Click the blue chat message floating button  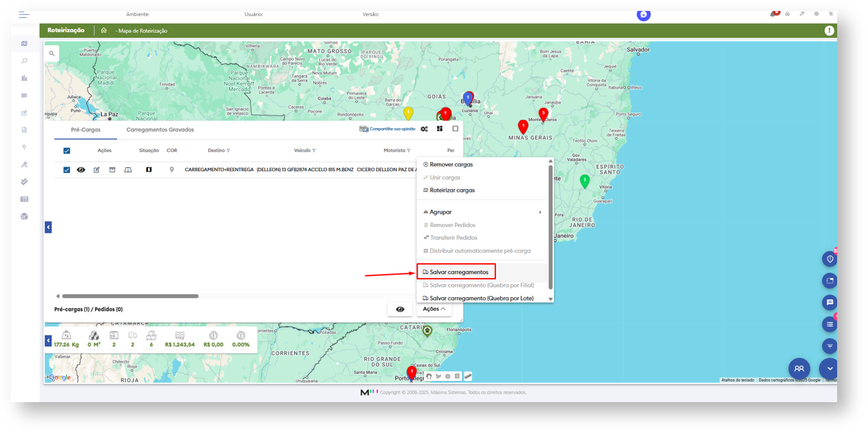pos(829,302)
